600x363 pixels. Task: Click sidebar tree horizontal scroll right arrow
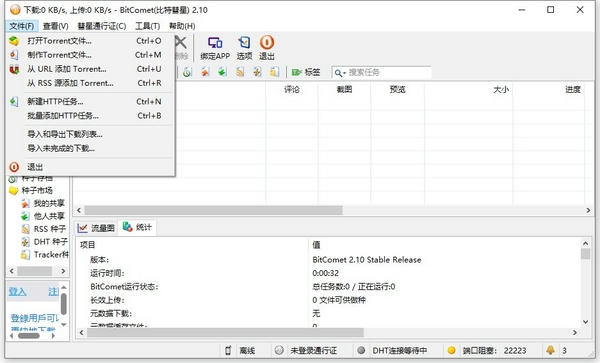pos(63,271)
